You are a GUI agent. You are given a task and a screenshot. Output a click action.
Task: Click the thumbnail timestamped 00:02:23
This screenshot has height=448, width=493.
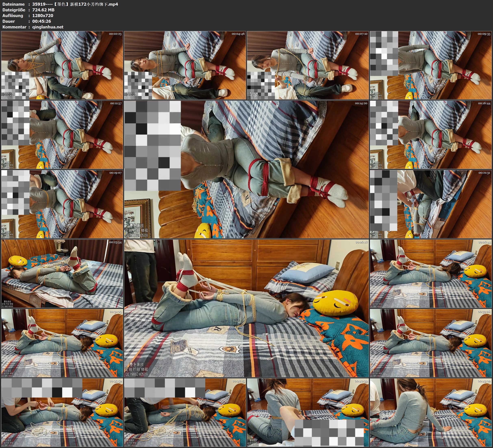coord(62,65)
